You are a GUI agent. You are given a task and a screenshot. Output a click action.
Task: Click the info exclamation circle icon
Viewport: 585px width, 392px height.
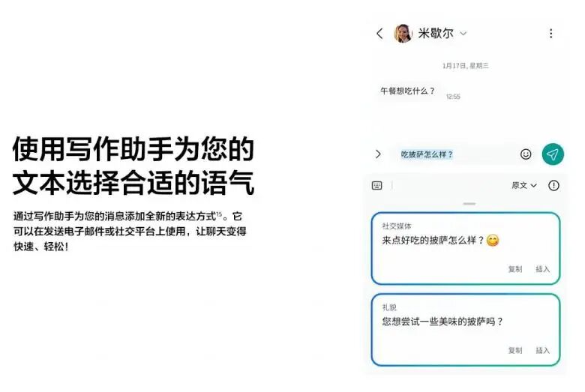(x=553, y=185)
